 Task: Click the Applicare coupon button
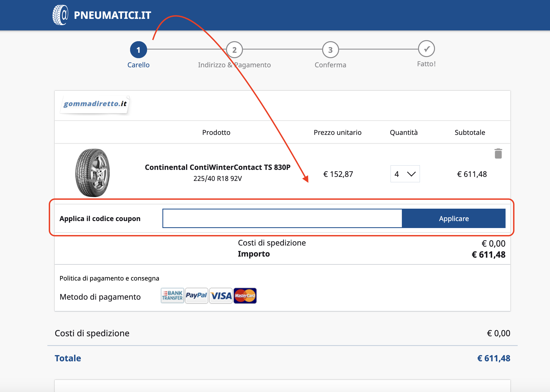pyautogui.click(x=454, y=218)
